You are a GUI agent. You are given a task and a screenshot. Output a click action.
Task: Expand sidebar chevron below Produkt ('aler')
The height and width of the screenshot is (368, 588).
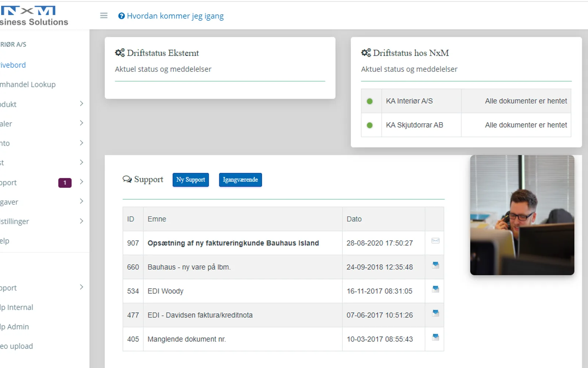click(82, 123)
